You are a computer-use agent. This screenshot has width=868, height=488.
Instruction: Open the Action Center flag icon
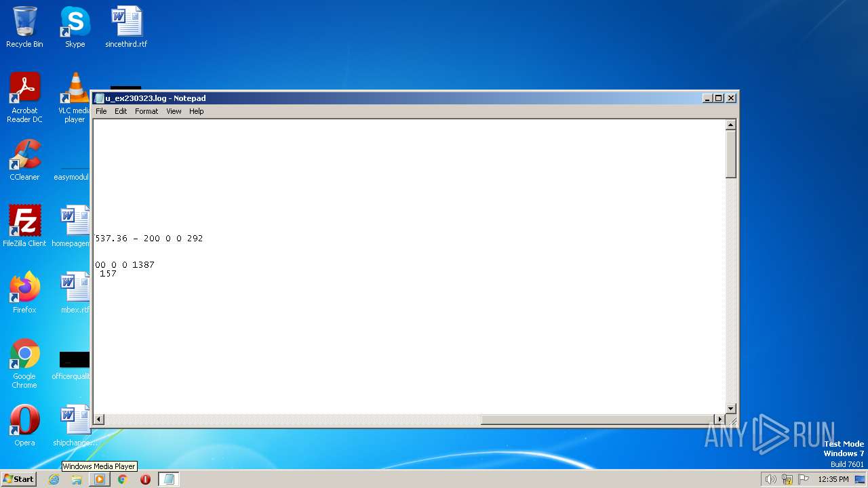804,479
